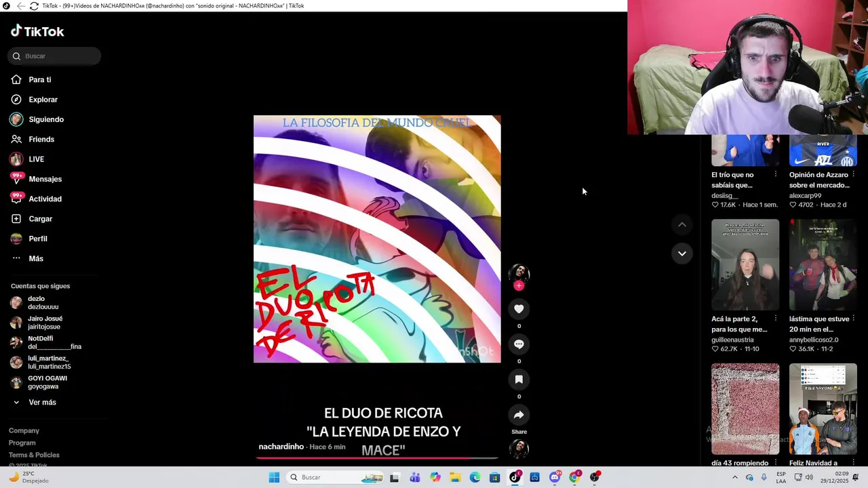Follow creator with red plus badge
868x488 pixels.
pos(519,285)
